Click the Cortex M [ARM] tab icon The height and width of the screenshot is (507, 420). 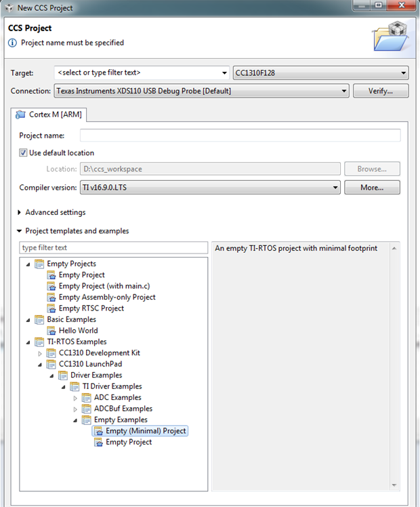click(x=20, y=115)
